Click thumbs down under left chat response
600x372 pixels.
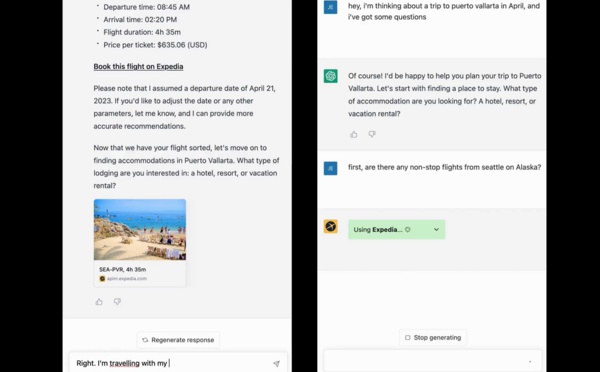(117, 302)
